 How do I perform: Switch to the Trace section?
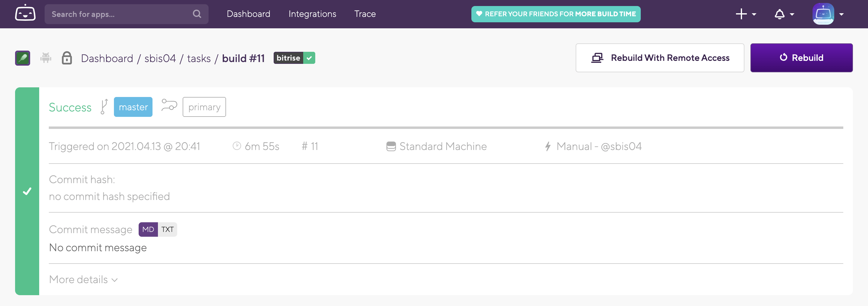(365, 14)
